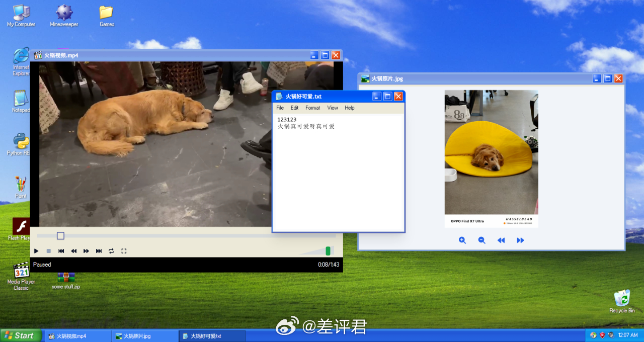Screen dimensions: 644x342
Task: Open the Start menu
Action: [21, 335]
